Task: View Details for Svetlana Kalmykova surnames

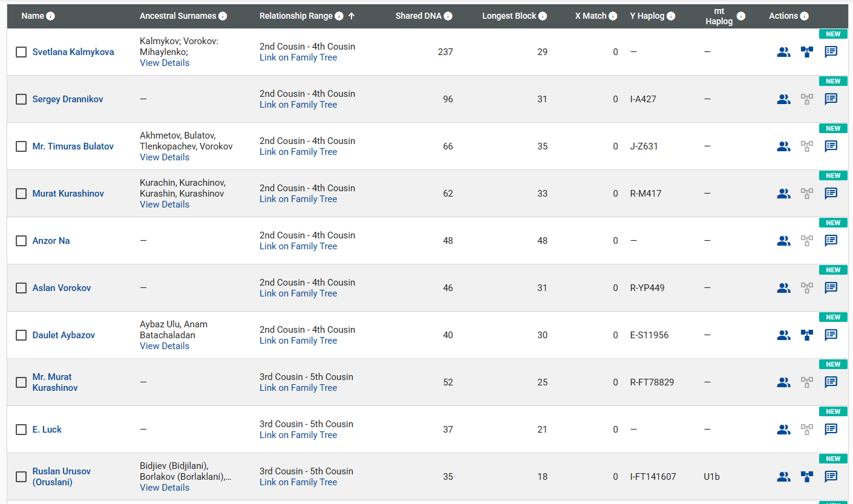Action: click(x=165, y=63)
